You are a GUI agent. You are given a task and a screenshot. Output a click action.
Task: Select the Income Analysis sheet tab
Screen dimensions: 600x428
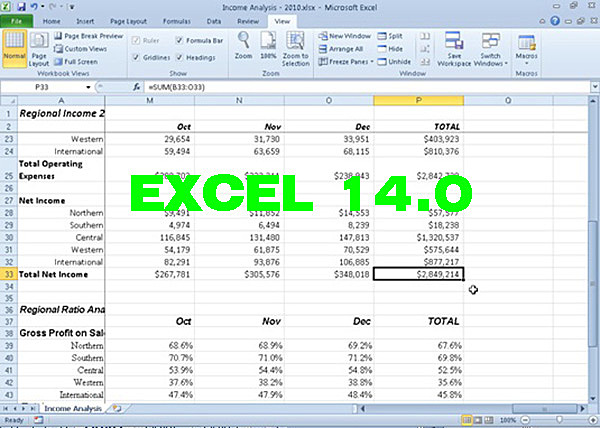pos(73,408)
